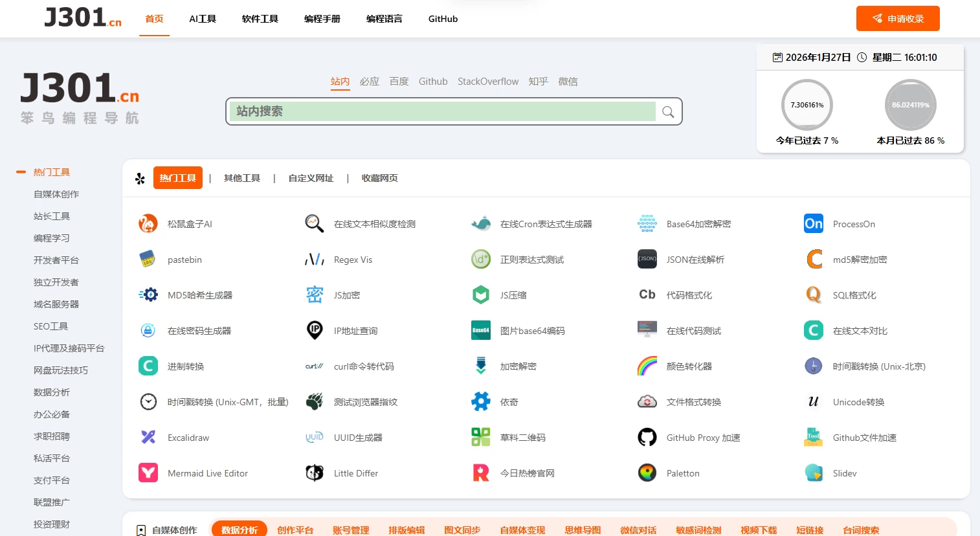
Task: Open the 编程手册 menu item
Action: (x=322, y=19)
